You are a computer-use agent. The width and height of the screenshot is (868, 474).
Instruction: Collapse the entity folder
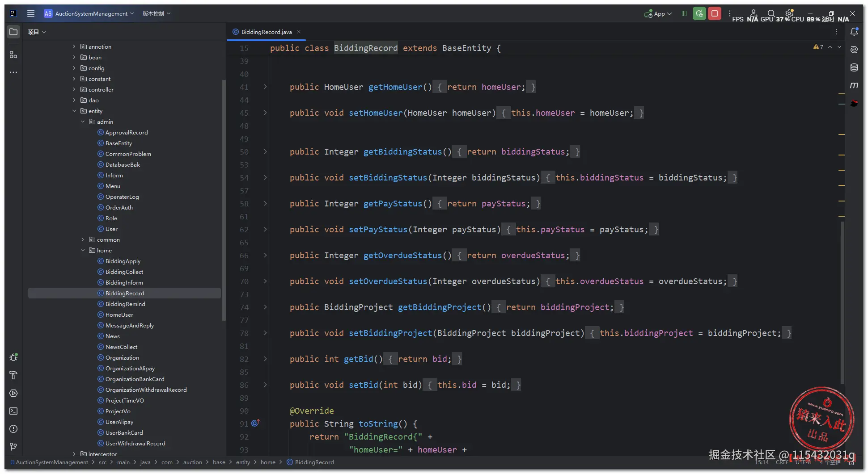[74, 111]
